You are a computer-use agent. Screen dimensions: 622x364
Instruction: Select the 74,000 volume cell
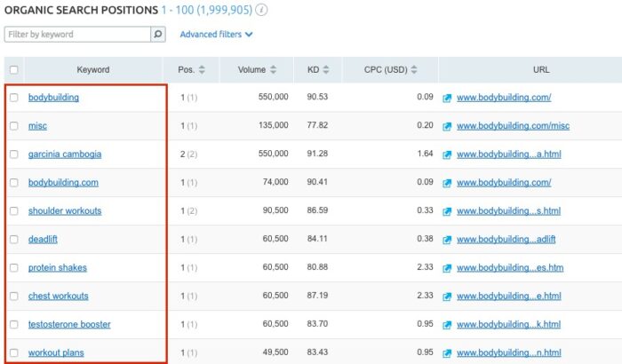click(275, 182)
